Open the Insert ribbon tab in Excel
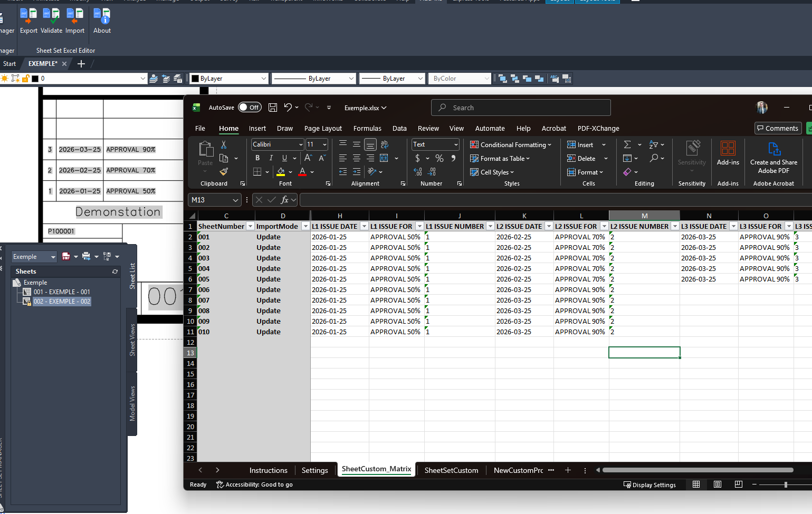Screen dimensions: 812x514 [x=257, y=128]
